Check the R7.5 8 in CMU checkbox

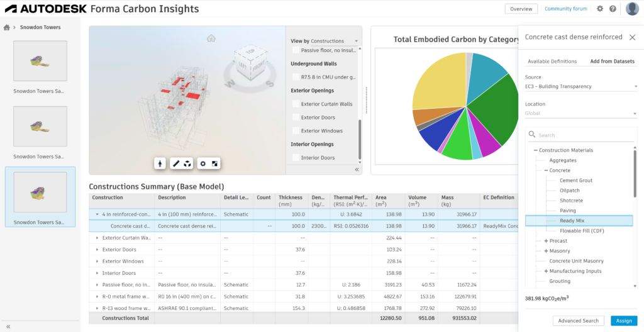(296, 77)
